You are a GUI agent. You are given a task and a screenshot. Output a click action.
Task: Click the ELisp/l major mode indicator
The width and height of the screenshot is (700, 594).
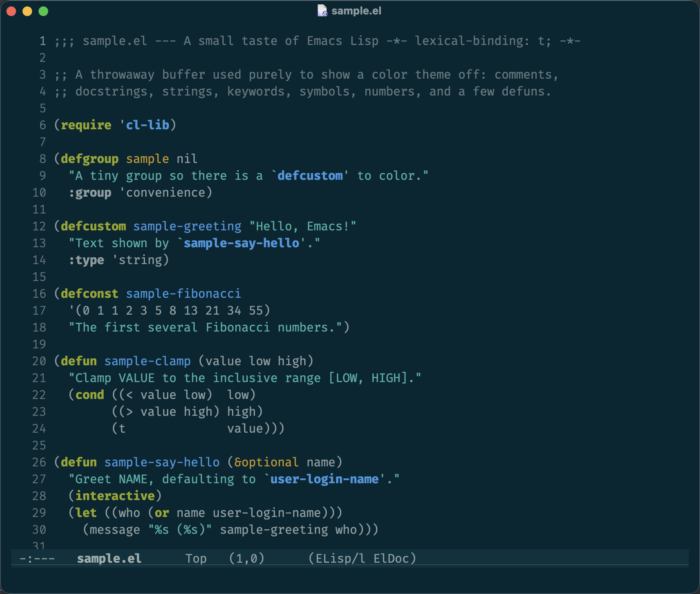337,558
